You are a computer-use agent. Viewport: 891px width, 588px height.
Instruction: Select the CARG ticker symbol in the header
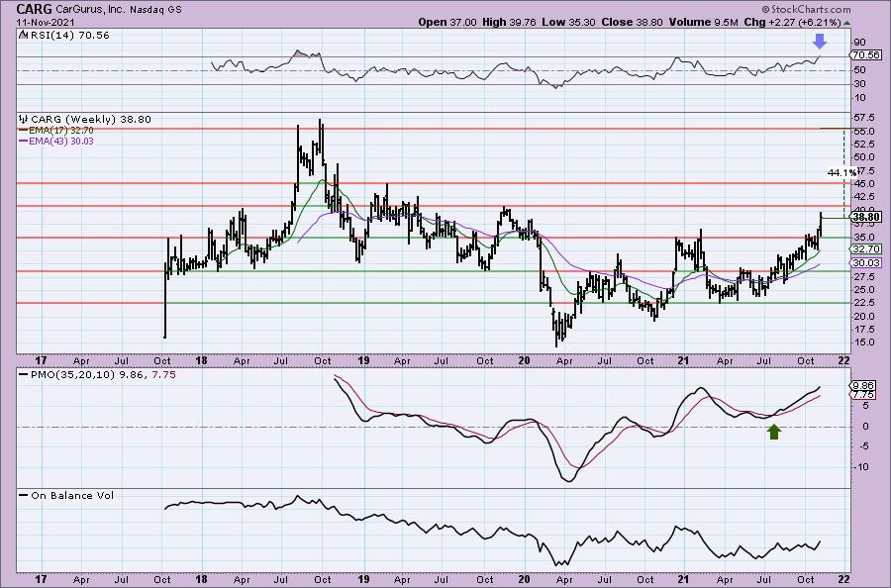tap(34, 9)
